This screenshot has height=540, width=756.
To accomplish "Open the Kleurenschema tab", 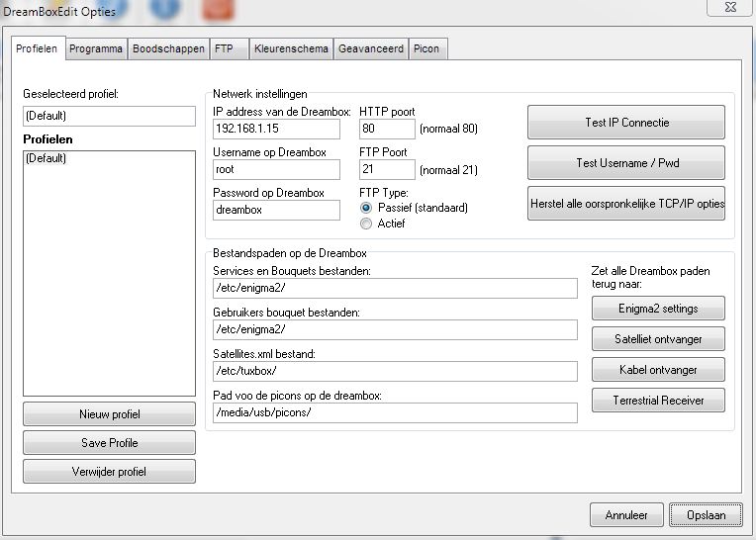I will tap(291, 49).
